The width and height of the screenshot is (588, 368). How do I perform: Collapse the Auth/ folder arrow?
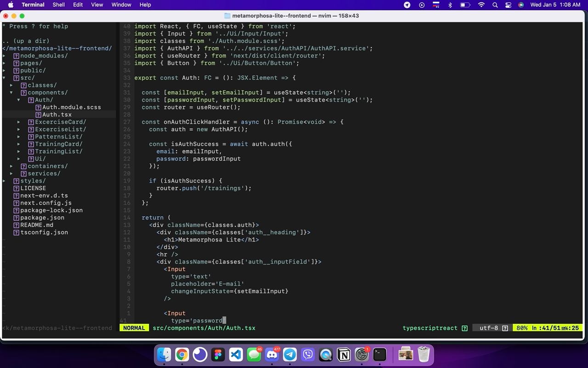point(19,100)
